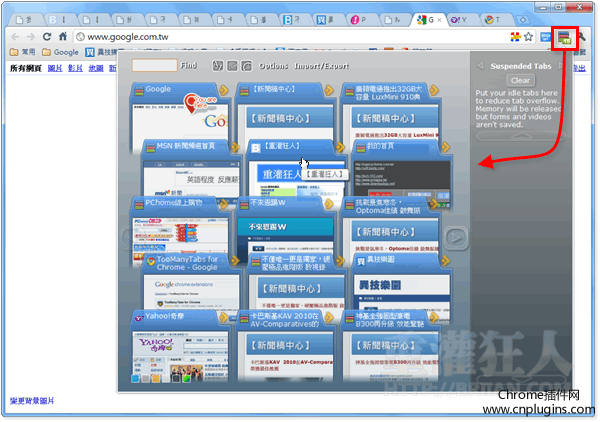Click the first sort icon next to Find
600x422 pixels.
tap(218, 66)
